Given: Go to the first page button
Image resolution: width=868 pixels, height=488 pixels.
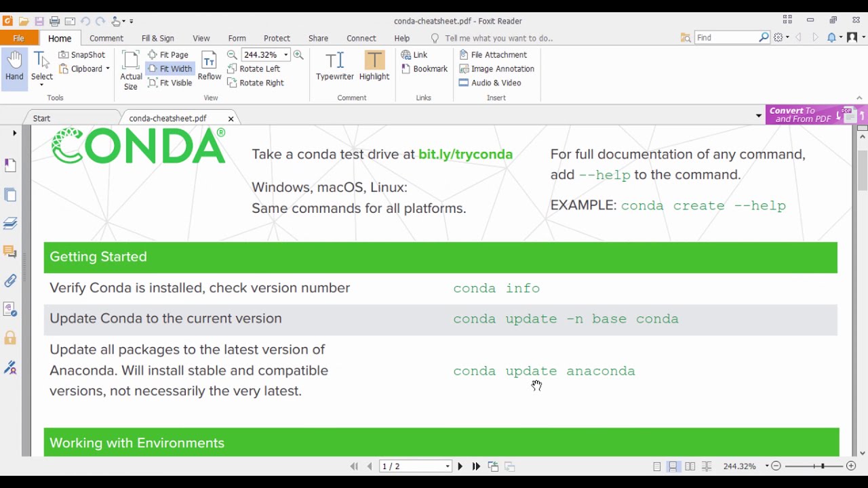Looking at the screenshot, I should [353, 466].
